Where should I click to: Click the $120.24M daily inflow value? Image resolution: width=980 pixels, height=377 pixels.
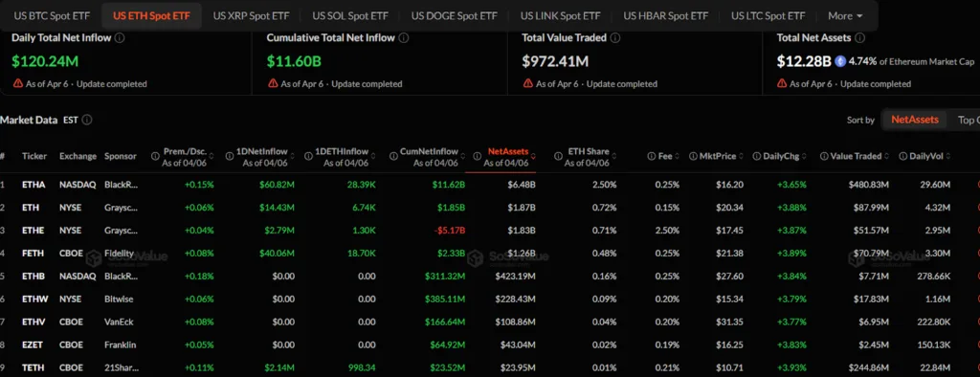coord(45,61)
